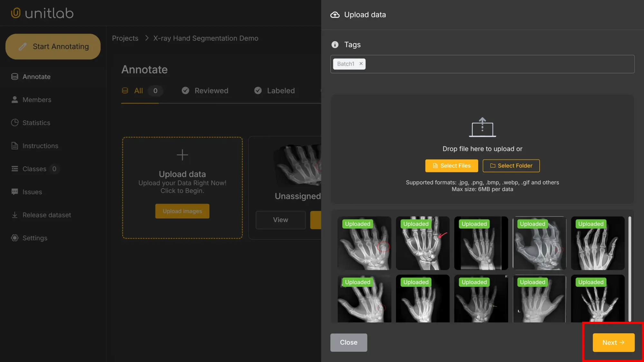Open the Classes list icon

14,169
